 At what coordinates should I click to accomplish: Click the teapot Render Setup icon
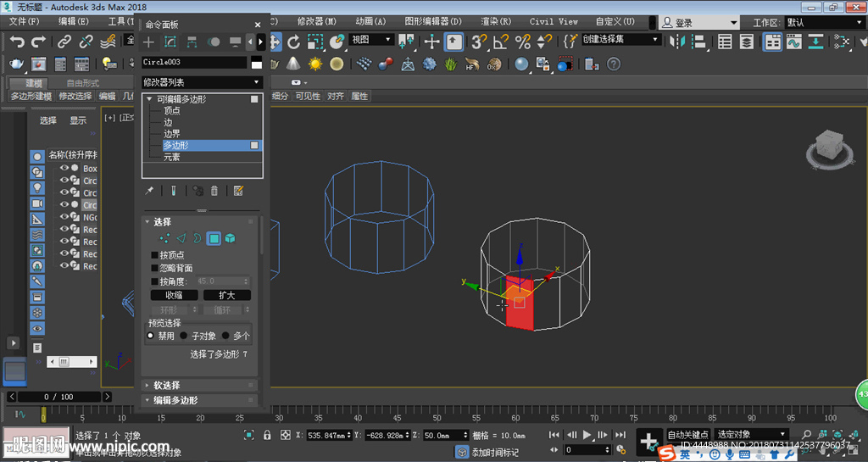coord(17,64)
